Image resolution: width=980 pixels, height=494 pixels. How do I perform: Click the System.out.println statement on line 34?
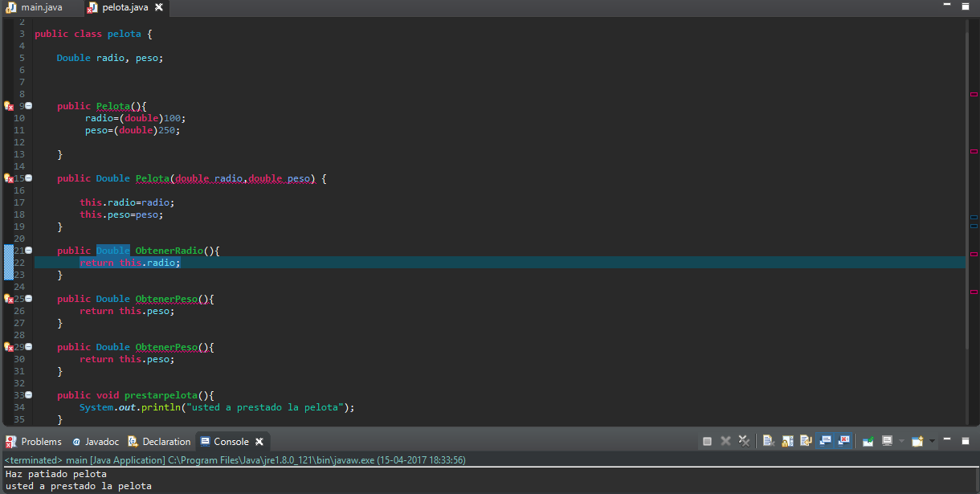click(217, 407)
